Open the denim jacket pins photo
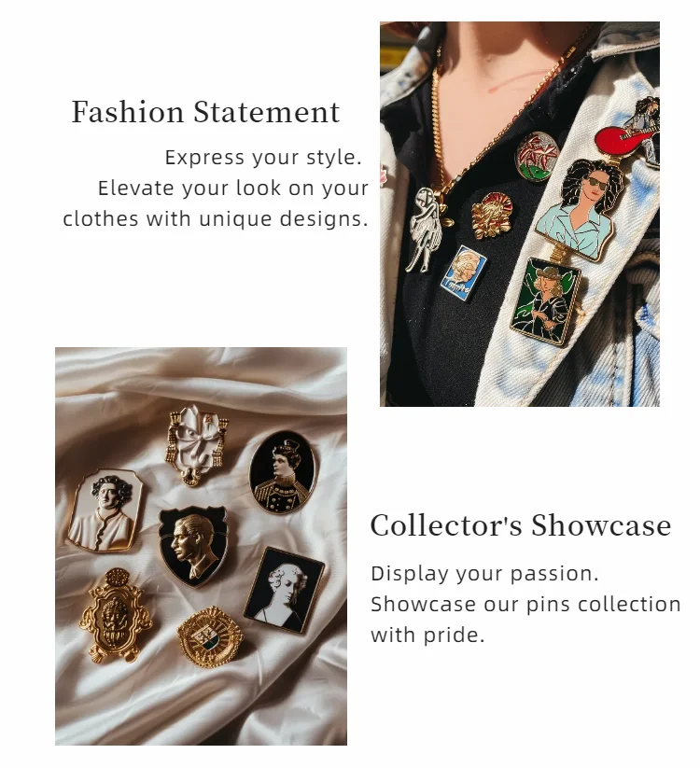700x768 pixels. (520, 214)
